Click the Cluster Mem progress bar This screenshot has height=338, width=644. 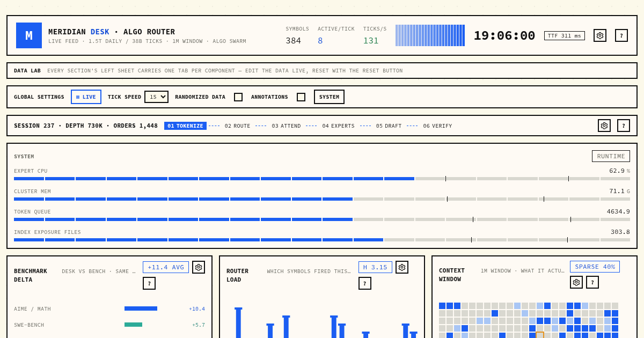322,199
